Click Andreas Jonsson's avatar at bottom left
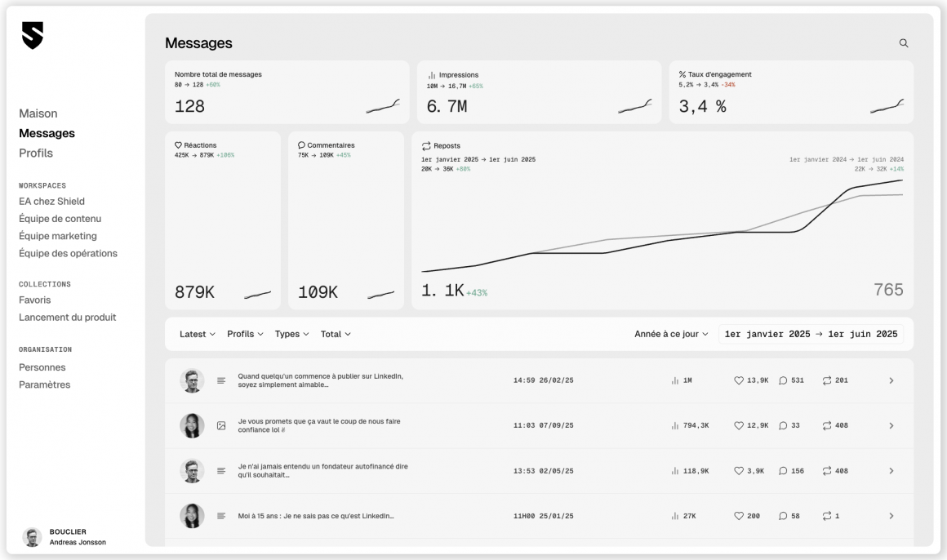947x560 pixels. [x=32, y=536]
